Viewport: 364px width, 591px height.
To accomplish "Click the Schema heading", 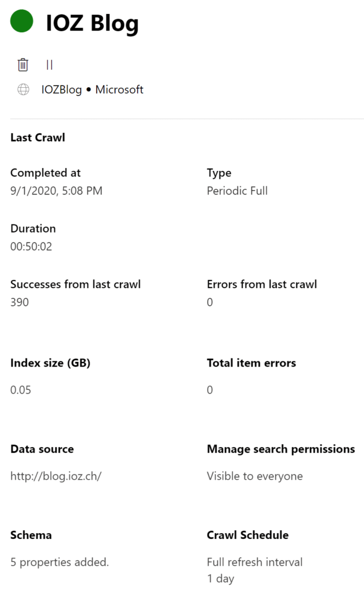I will [x=31, y=535].
